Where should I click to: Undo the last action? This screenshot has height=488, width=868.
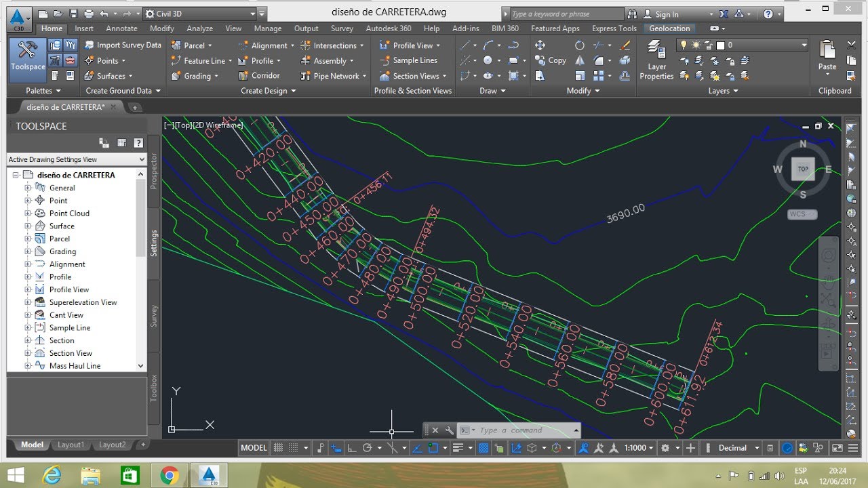click(x=104, y=14)
